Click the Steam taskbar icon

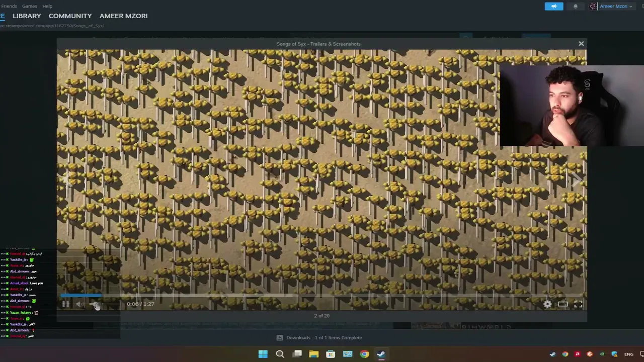click(x=381, y=354)
